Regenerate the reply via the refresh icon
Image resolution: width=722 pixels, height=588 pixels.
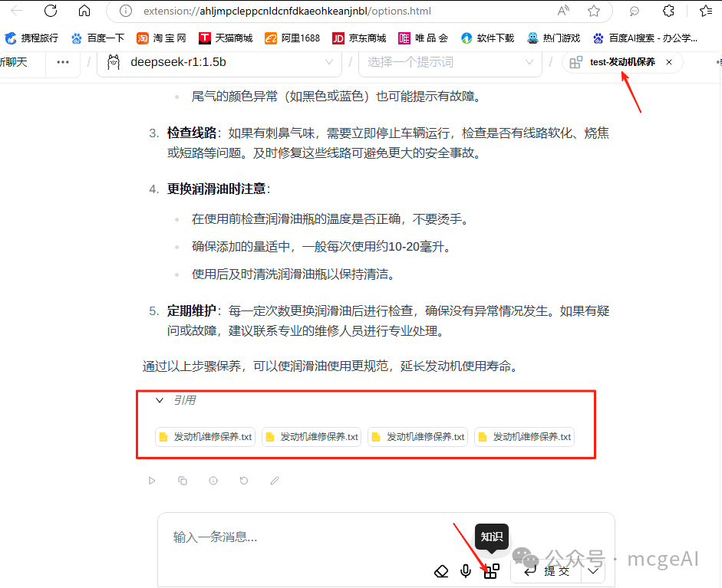[x=244, y=481]
